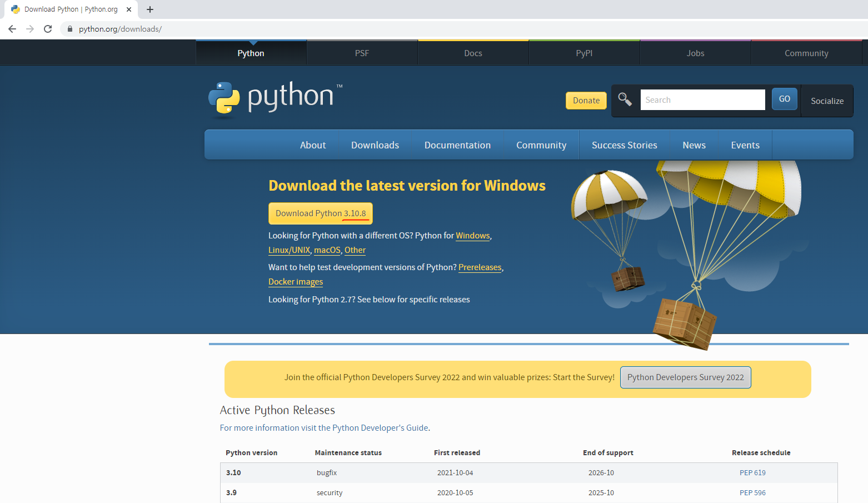
Task: Click the address bar URL
Action: 120,29
